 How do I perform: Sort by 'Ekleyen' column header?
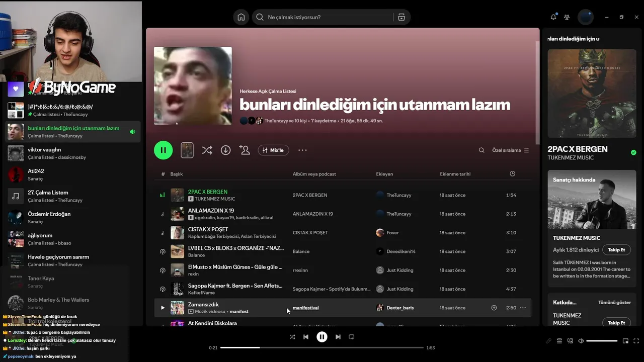coord(384,174)
